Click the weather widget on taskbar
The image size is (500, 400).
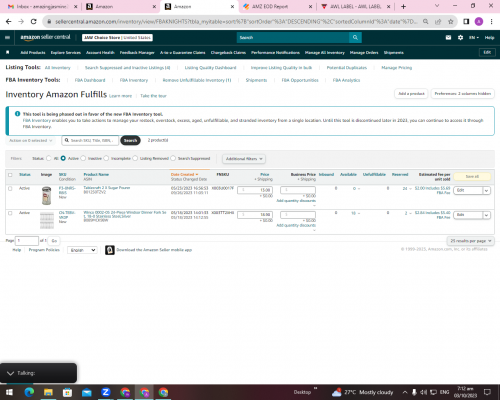362,392
